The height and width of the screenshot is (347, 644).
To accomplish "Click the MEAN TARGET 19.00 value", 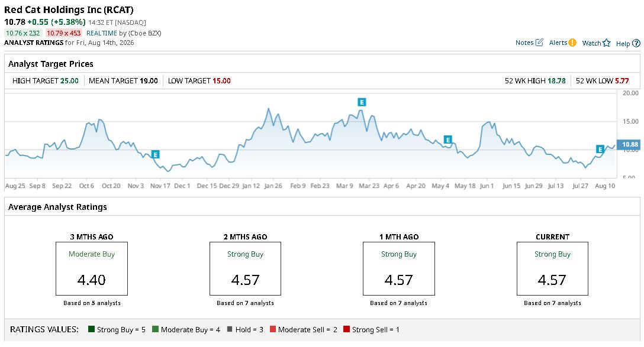I will tap(149, 81).
